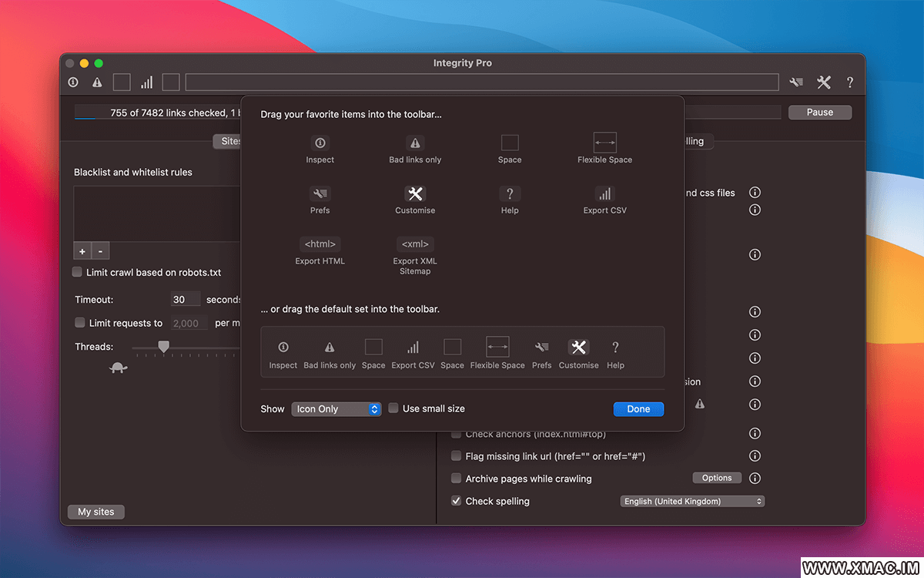Open Options for archiving pages
This screenshot has height=578, width=924.
coord(717,478)
